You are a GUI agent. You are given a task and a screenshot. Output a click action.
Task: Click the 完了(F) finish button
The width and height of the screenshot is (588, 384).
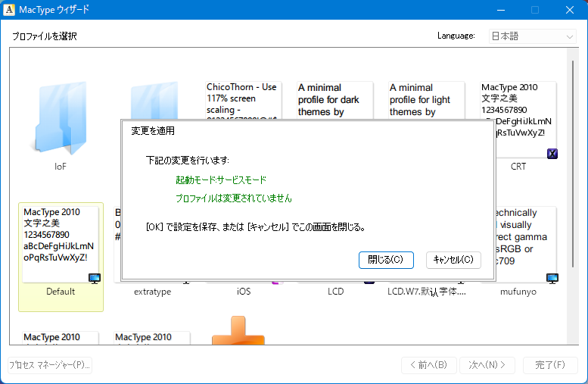pyautogui.click(x=549, y=365)
